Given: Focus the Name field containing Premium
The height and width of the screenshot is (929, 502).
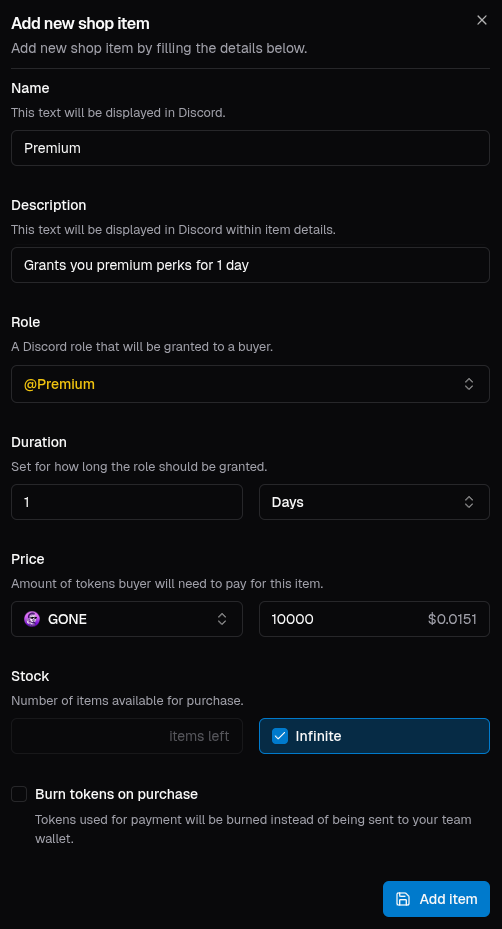Looking at the screenshot, I should tap(250, 148).
